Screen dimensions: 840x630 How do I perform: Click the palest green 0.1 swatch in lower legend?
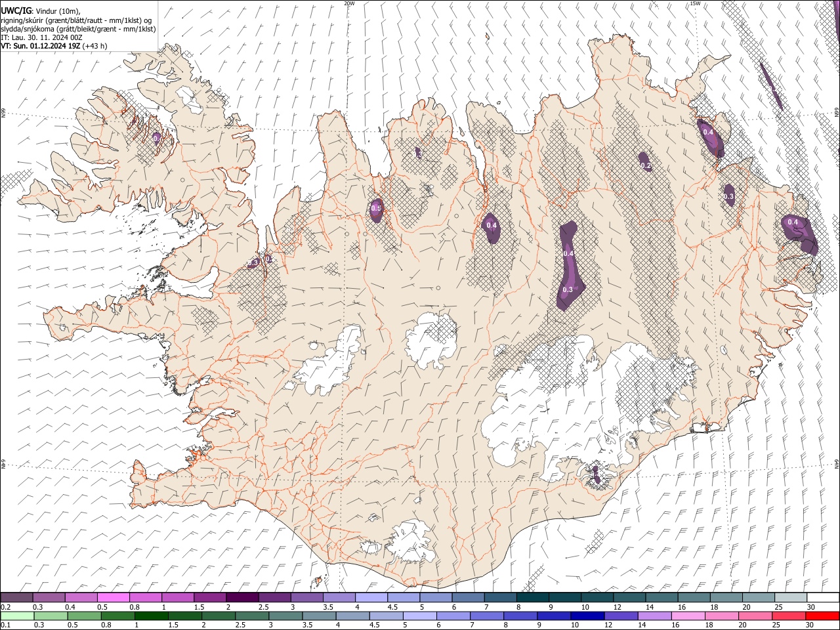(x=17, y=616)
